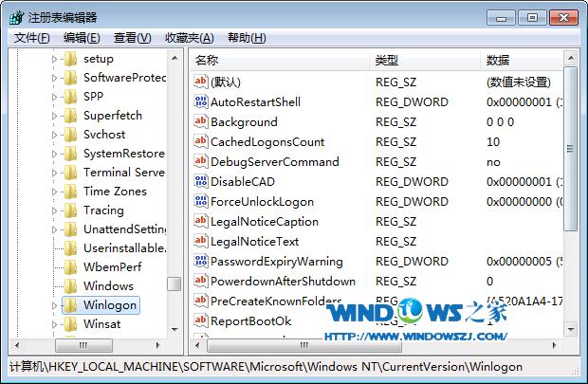
Task: Click the DWORD icon of DisableCAD
Action: (201, 181)
